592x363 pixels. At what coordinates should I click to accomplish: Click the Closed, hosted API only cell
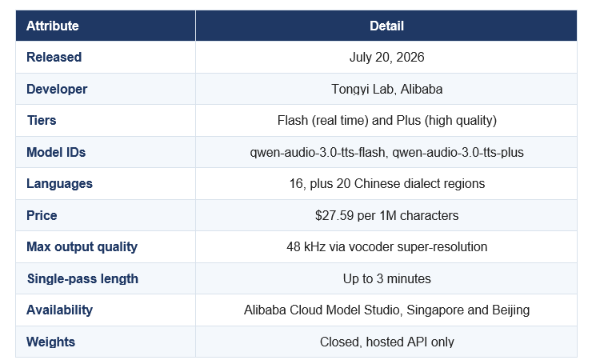[x=386, y=342]
